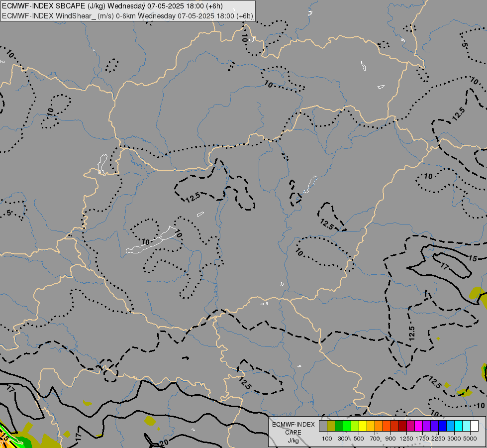Select the pure blue swatch after 2250
Viewport: 487px width, 448px height.
(443, 426)
